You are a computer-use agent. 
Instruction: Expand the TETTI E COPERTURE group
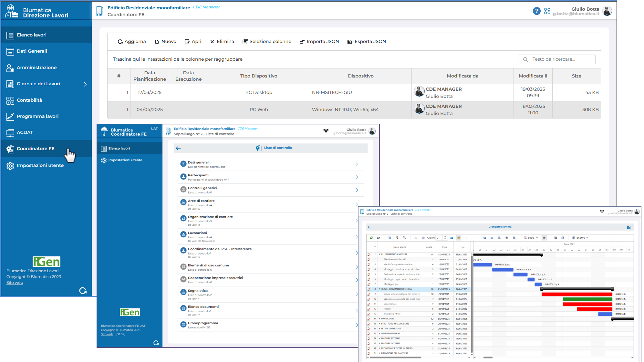click(x=379, y=329)
